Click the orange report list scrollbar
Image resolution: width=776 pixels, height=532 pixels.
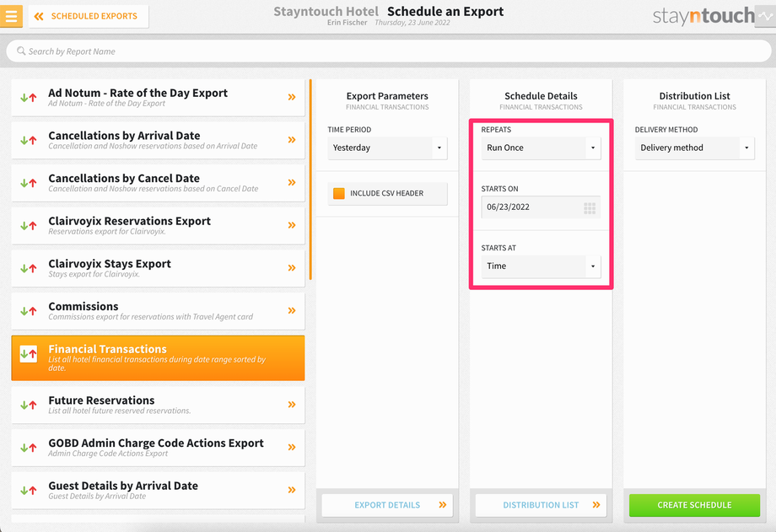pyautogui.click(x=310, y=180)
